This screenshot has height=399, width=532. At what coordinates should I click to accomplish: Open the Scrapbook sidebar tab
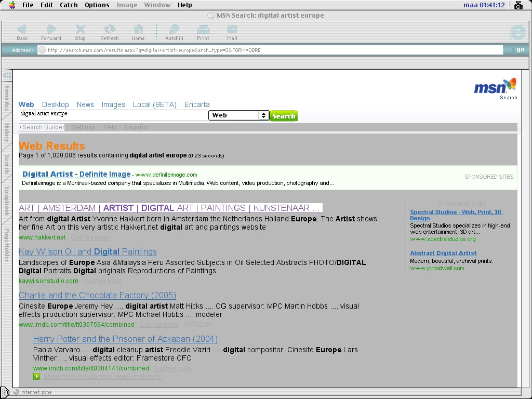(7, 201)
